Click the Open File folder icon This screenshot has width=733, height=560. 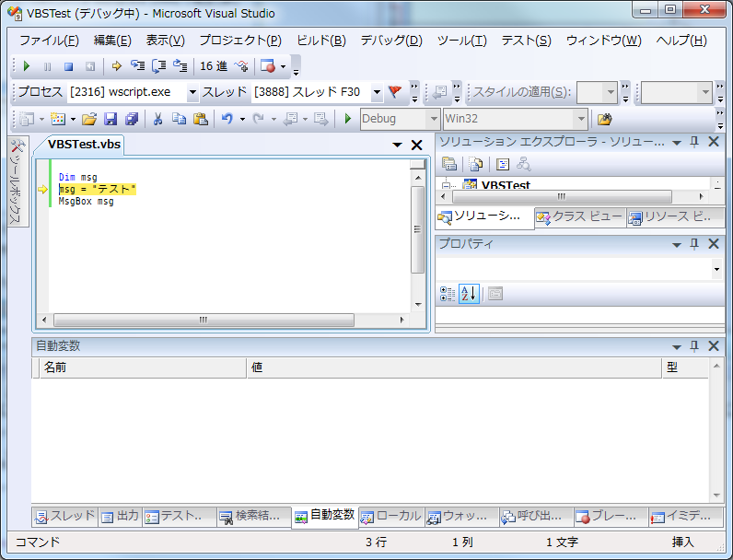(x=88, y=119)
